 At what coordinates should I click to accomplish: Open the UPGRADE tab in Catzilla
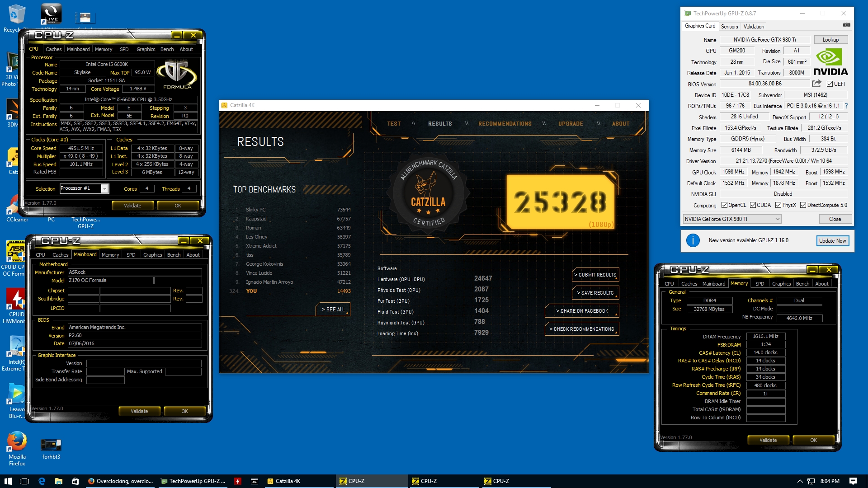pos(571,124)
